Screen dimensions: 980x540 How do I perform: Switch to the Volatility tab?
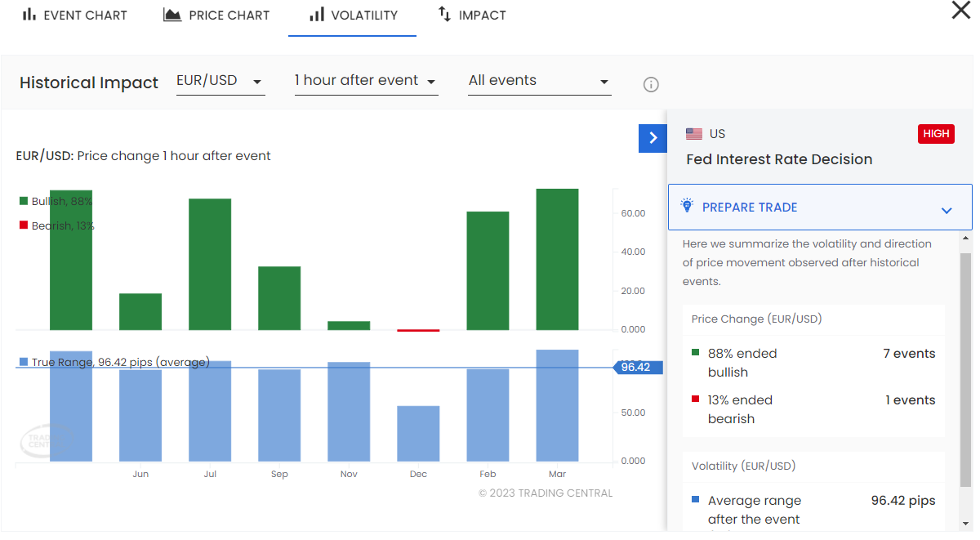point(353,16)
